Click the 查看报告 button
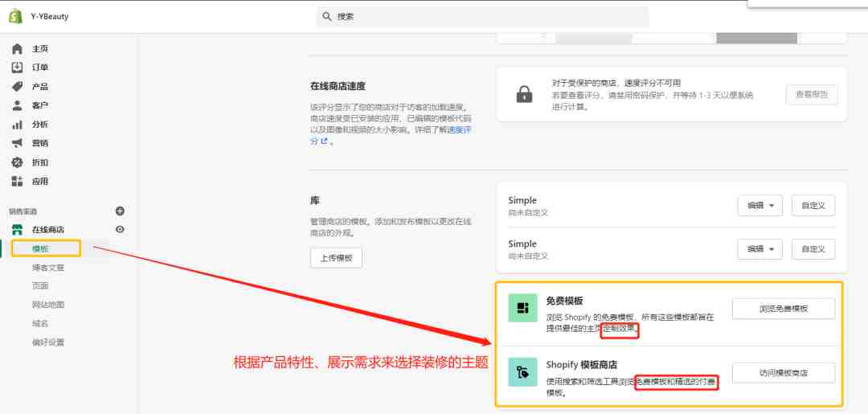 (x=812, y=95)
